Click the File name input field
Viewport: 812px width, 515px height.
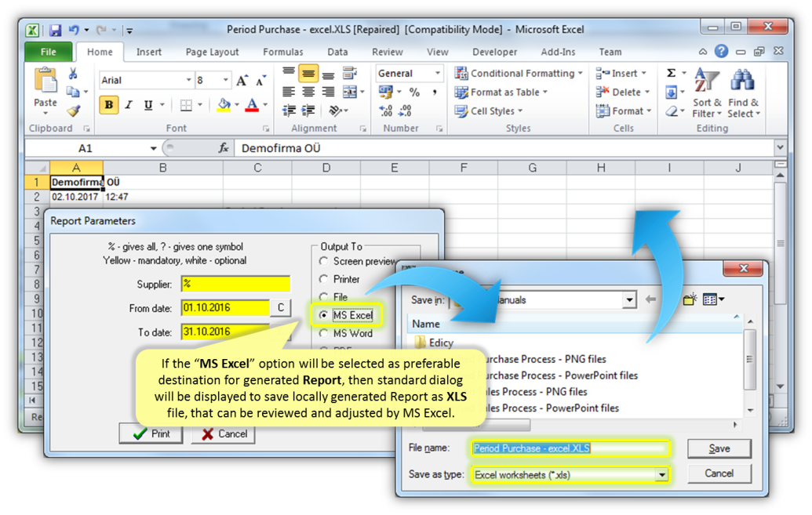pyautogui.click(x=570, y=448)
